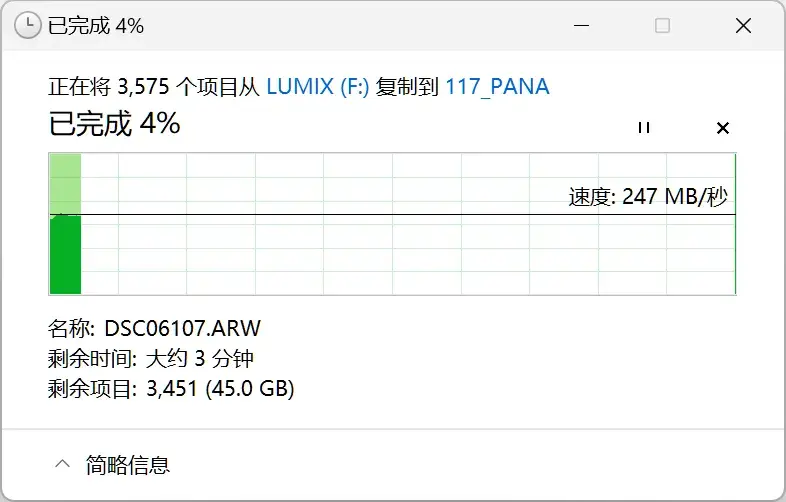
Task: Cancel the copy with the X icon
Action: [x=723, y=128]
